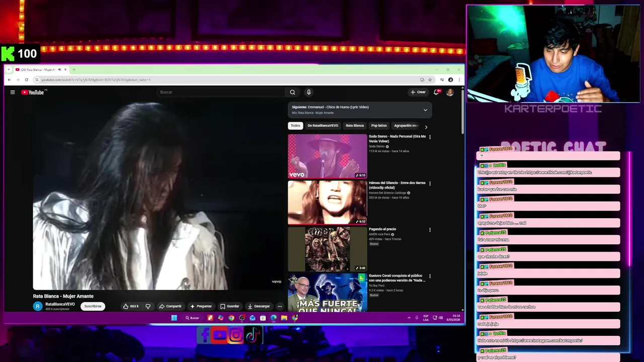Select the Todos filter chip
The height and width of the screenshot is (362, 644).
295,126
